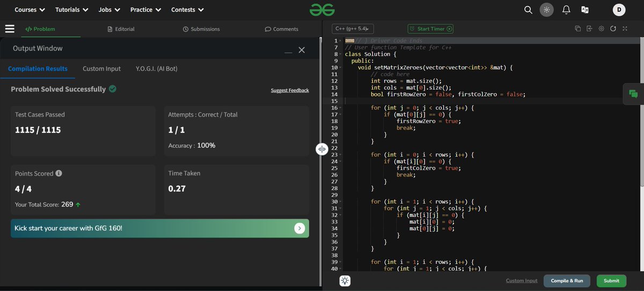Viewport: 644px width, 291px height.
Task: Click Compile & Run button
Action: click(x=567, y=281)
